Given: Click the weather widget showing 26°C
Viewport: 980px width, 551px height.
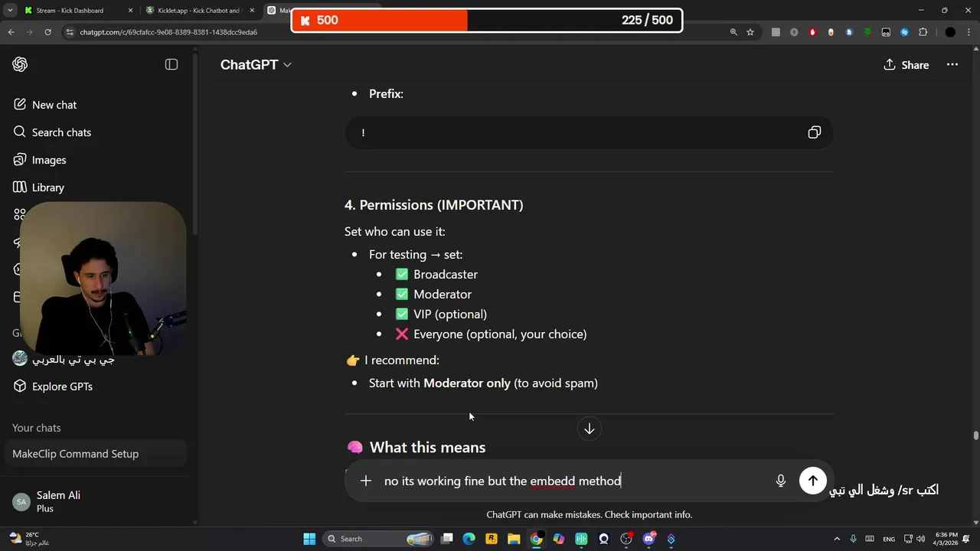Looking at the screenshot, I should (31, 539).
